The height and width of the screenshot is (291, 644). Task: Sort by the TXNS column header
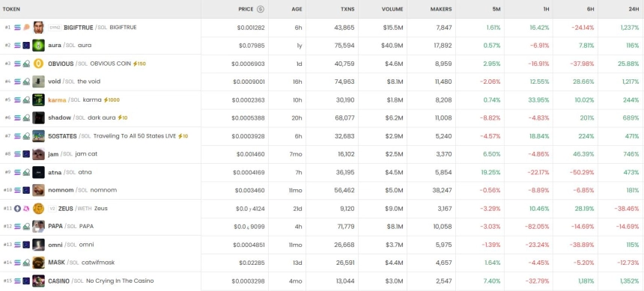[x=347, y=9]
